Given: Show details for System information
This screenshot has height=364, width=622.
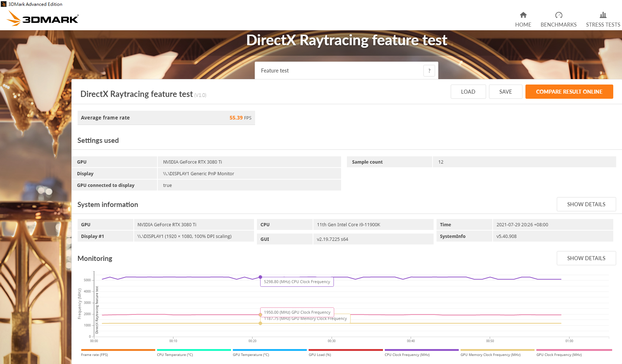Looking at the screenshot, I should (x=586, y=204).
